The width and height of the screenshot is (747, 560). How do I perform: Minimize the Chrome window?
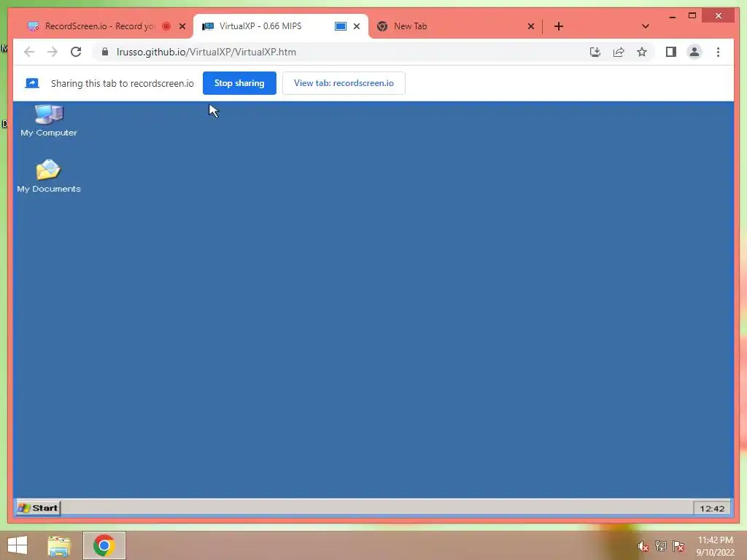point(672,16)
